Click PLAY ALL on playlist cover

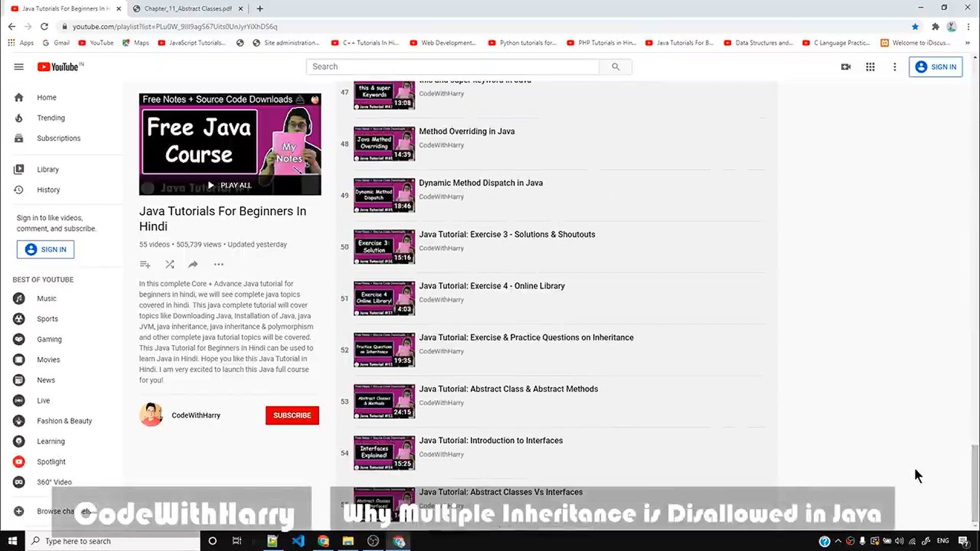[230, 185]
